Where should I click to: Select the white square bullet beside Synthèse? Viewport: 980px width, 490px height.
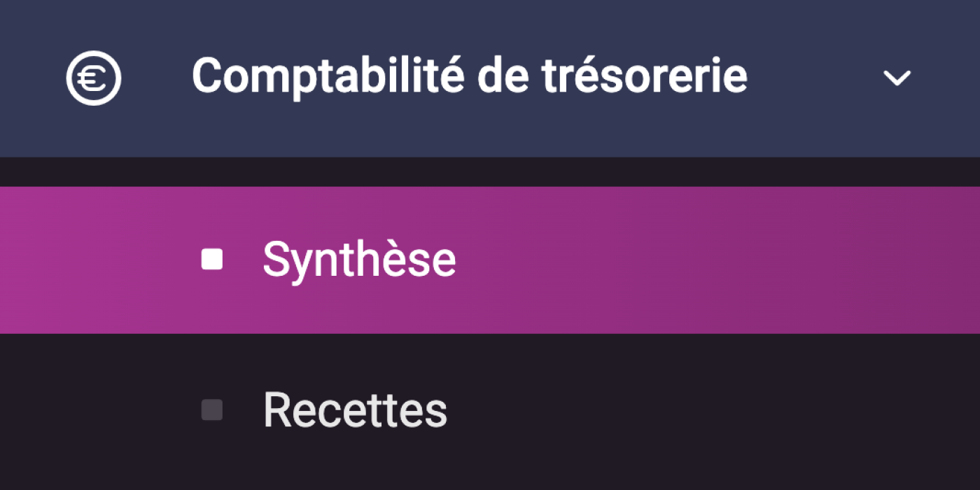pyautogui.click(x=212, y=260)
